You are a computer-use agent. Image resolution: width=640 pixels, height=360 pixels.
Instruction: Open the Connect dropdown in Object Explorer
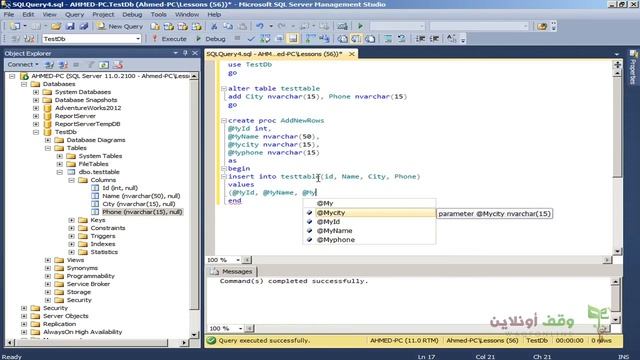(x=23, y=64)
